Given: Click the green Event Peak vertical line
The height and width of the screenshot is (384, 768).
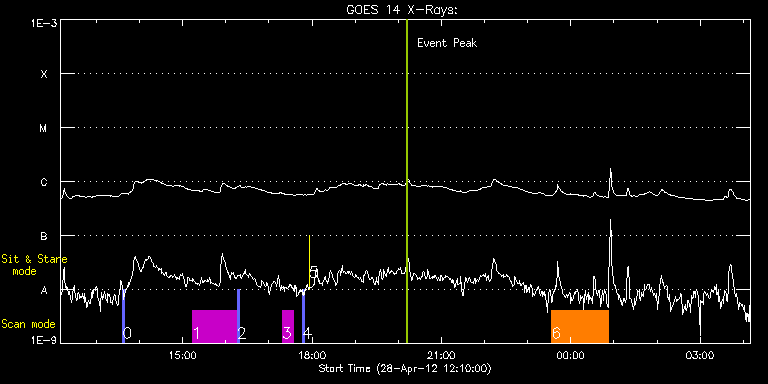Looking at the screenshot, I should (407, 181).
